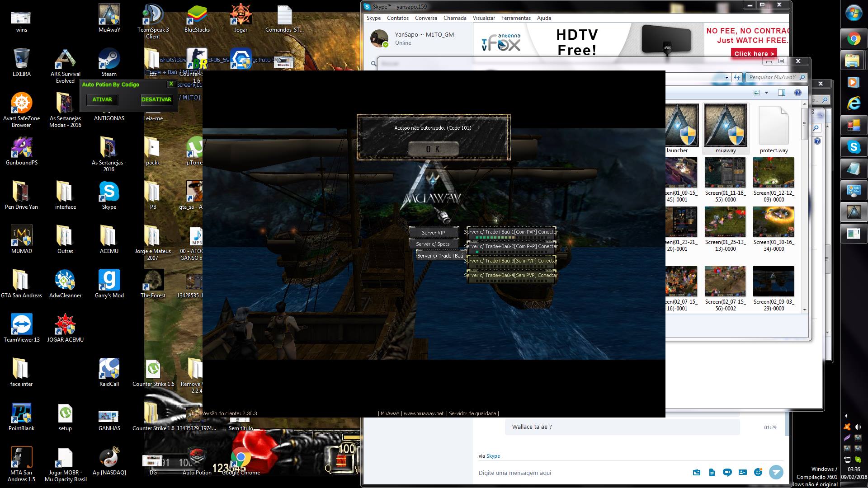Open the Skype emoticon picker
This screenshot has width=868, height=488.
click(x=758, y=472)
